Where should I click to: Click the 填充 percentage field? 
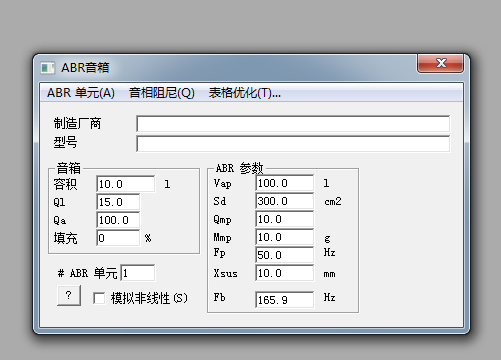(118, 238)
